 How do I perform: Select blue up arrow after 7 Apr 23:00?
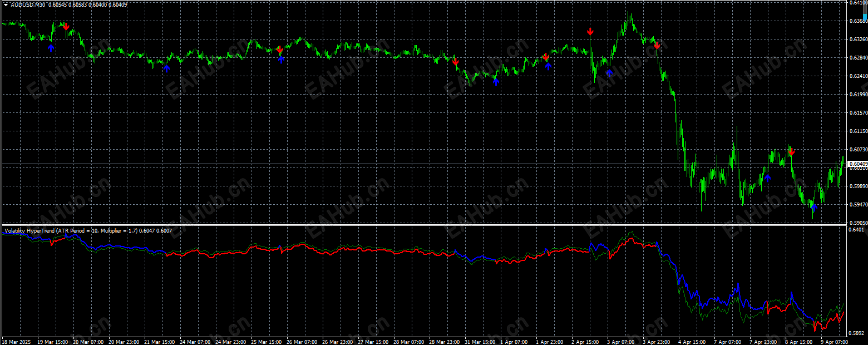point(767,178)
